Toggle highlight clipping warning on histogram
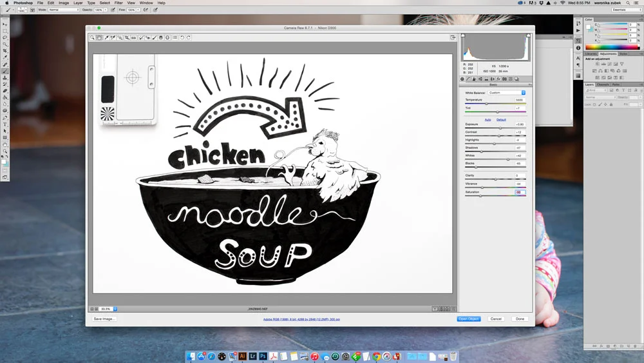This screenshot has height=363, width=644. (528, 35)
